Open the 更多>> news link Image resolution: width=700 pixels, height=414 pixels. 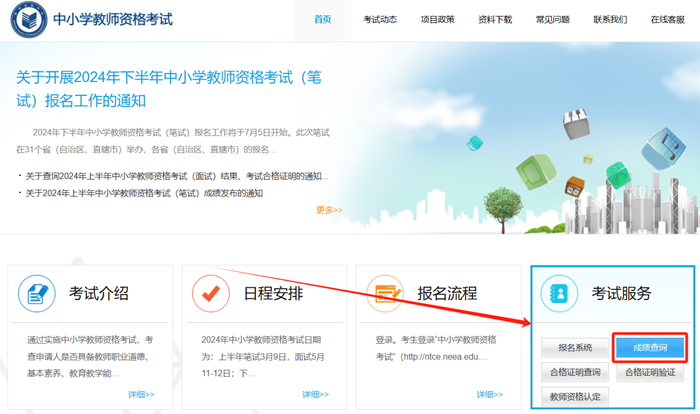(x=329, y=210)
